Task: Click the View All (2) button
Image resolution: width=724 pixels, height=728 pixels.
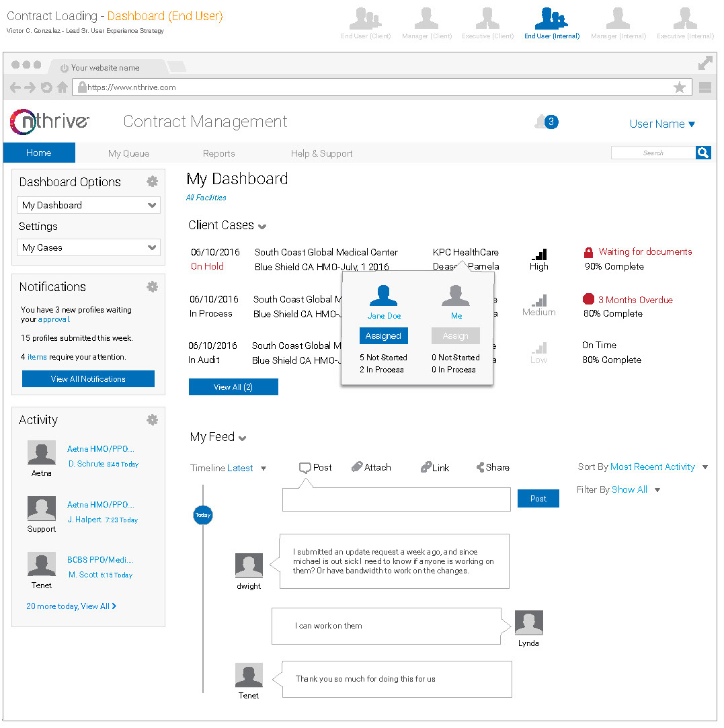Action: [233, 387]
